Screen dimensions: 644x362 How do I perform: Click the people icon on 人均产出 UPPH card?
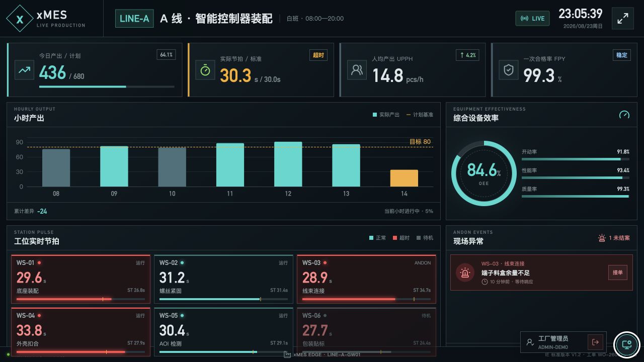(357, 70)
